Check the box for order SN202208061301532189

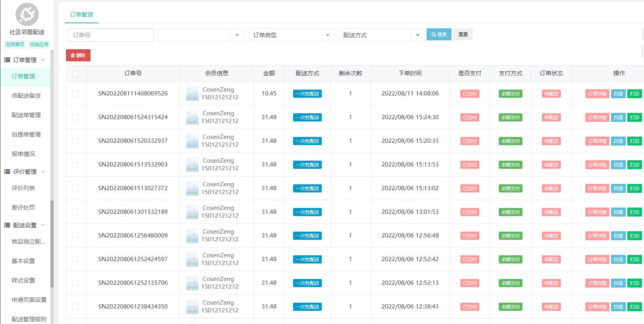[x=75, y=212]
